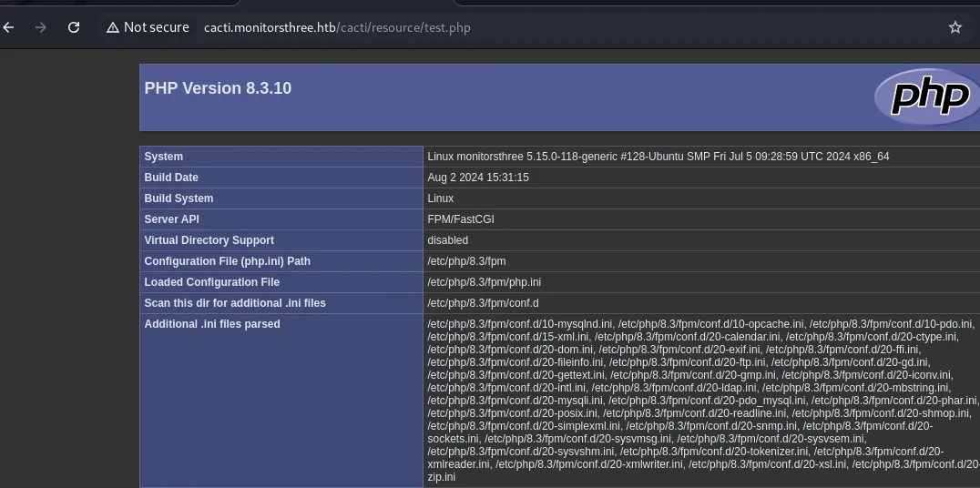Viewport: 980px width, 488px height.
Task: Select the PHP Version 8.3.10 heading
Action: tap(218, 88)
